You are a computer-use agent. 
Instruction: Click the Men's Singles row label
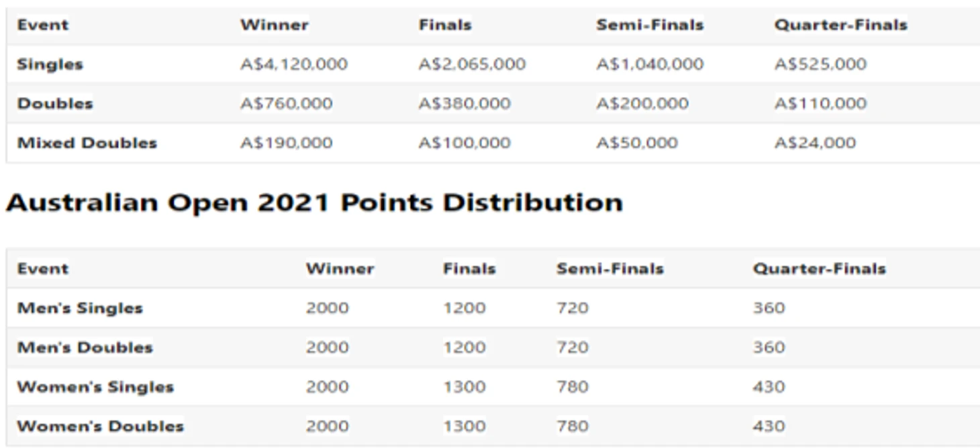click(x=80, y=309)
